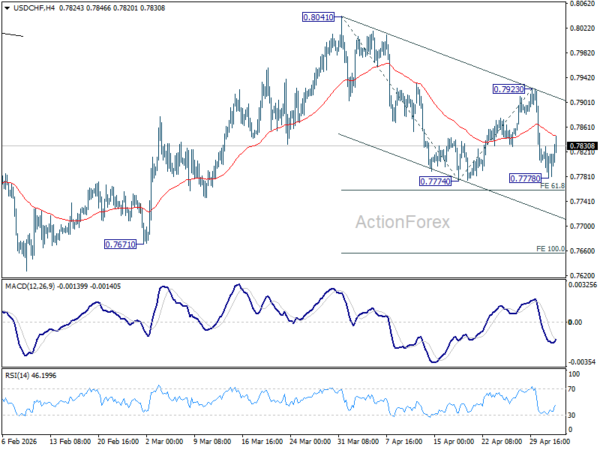Click the 0.79010 price axis level
Image resolution: width=600 pixels, height=450 pixels.
click(582, 103)
